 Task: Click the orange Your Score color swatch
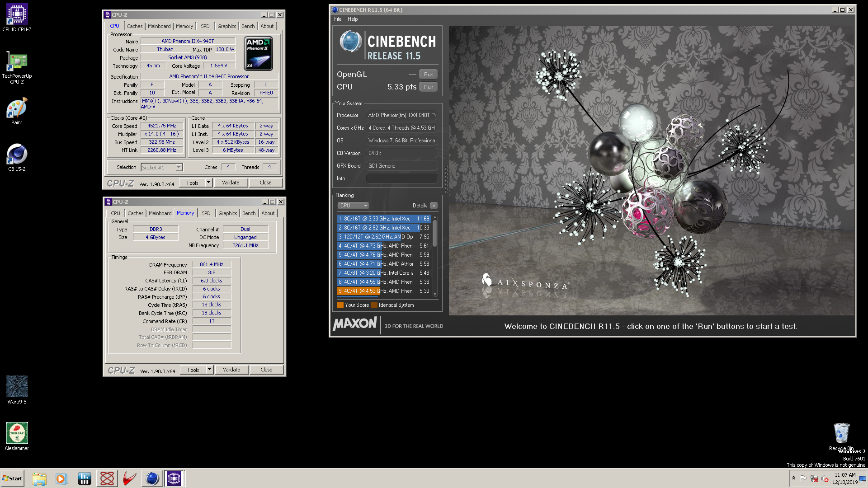click(340, 305)
